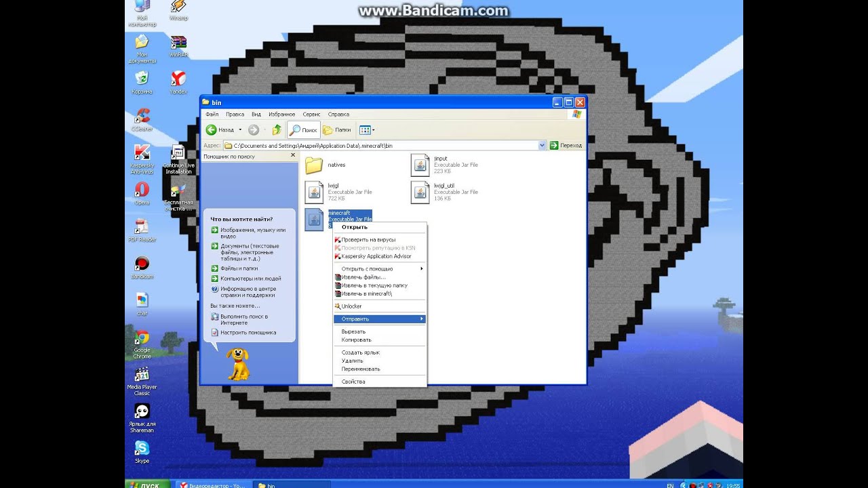Click the forward navigation arrow
Viewport: 868px width, 488px height.
coord(254,129)
